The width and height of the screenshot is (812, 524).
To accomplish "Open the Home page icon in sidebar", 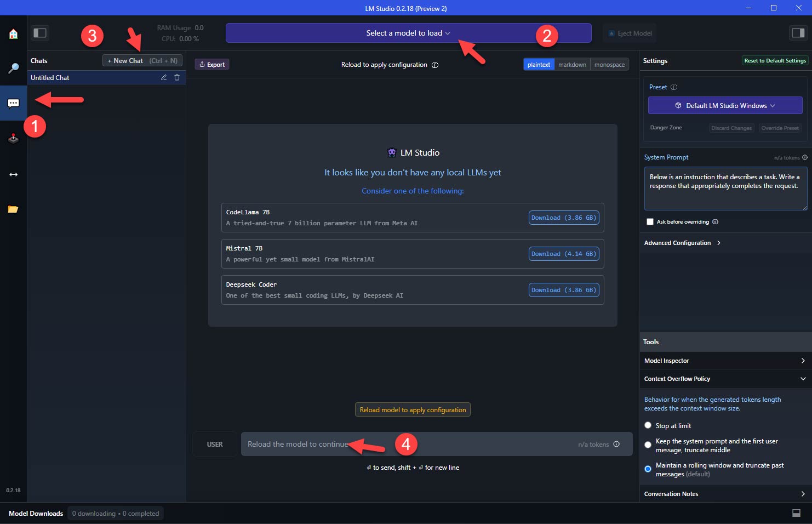I will [13, 34].
